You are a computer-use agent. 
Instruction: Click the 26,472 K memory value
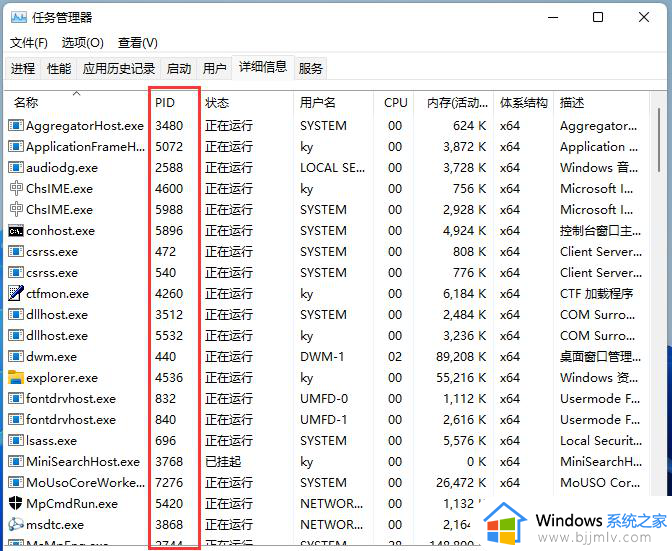tap(461, 482)
